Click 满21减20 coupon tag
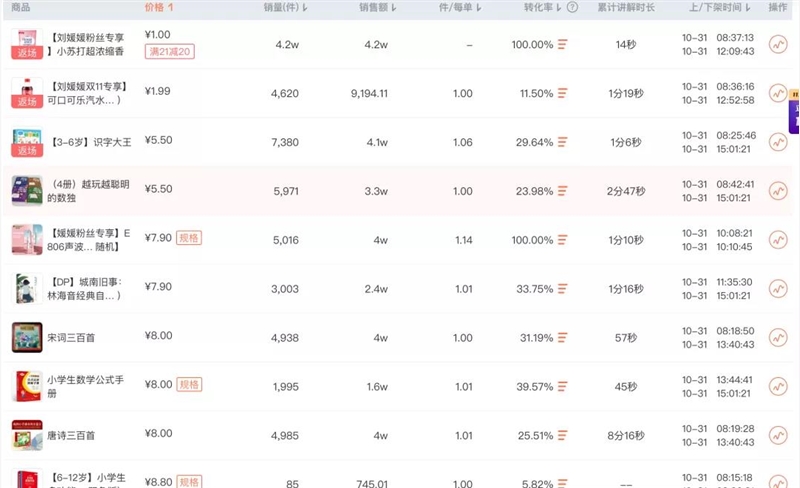 click(169, 52)
